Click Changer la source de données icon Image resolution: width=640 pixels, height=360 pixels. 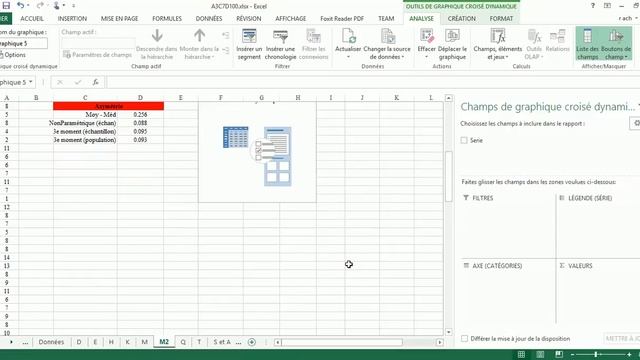(x=387, y=36)
